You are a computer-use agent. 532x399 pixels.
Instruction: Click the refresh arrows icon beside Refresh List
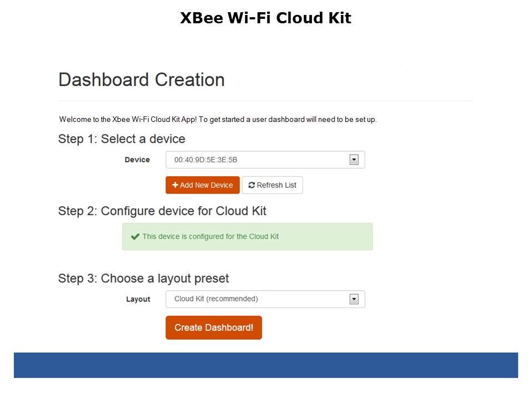(x=252, y=185)
